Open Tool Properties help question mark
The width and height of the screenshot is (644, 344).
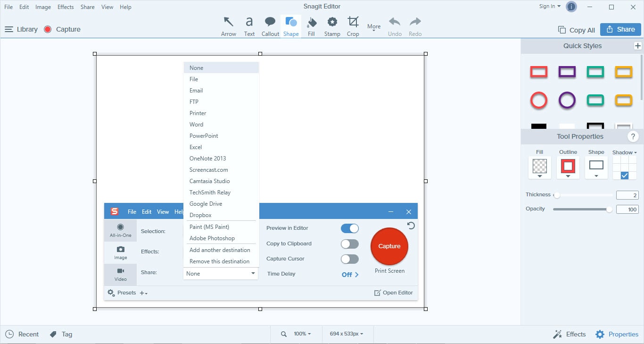point(633,137)
